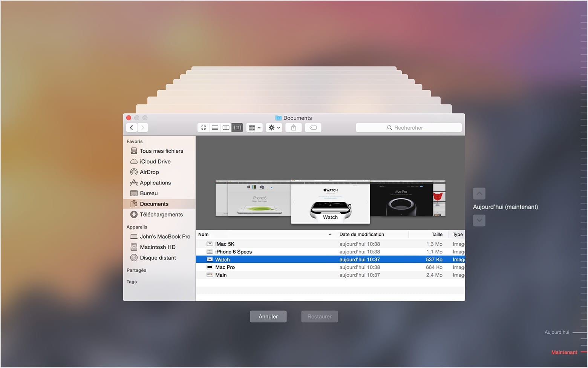Select AirDrop in the sidebar
The width and height of the screenshot is (588, 368).
coord(159,172)
